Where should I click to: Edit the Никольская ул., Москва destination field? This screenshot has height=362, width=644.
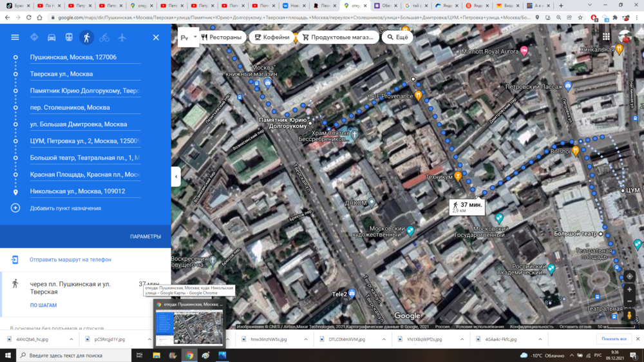pyautogui.click(x=85, y=191)
